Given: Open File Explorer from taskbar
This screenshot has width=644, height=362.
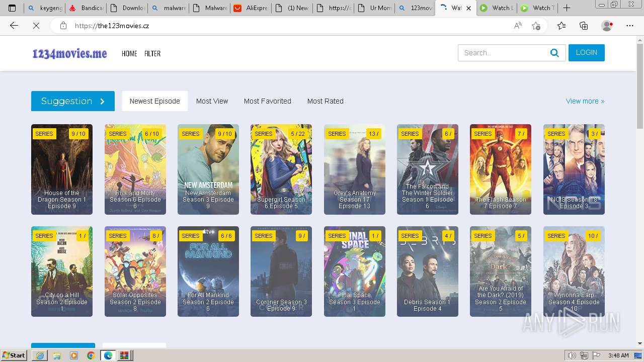Looking at the screenshot, I should [x=57, y=355].
